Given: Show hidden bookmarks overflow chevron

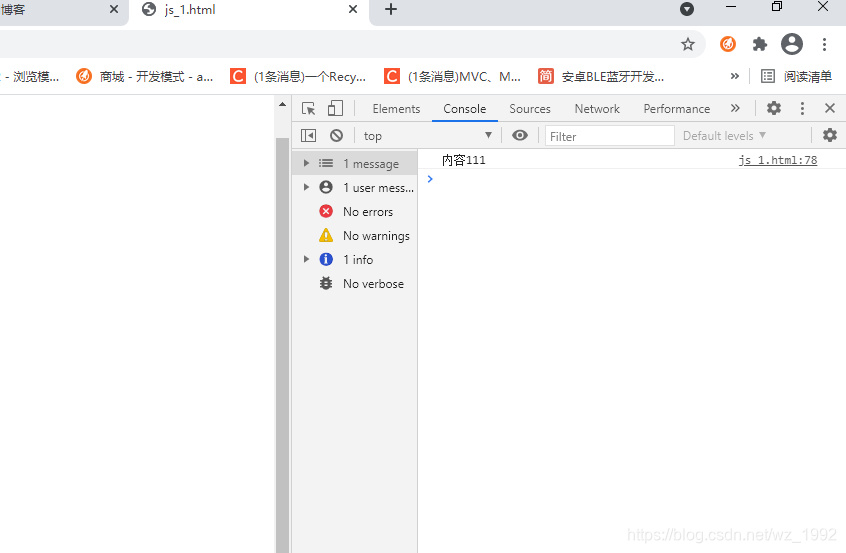Looking at the screenshot, I should pos(734,76).
